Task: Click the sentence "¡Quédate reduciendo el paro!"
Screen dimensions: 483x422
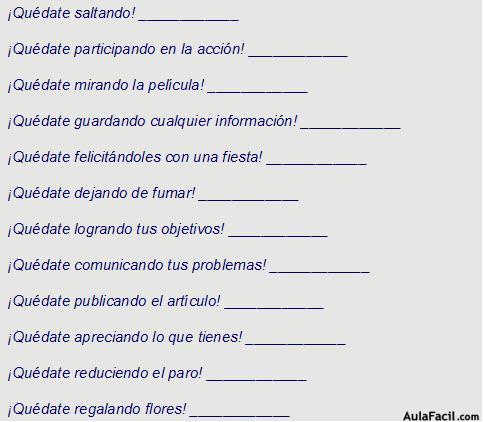Action: (105, 374)
